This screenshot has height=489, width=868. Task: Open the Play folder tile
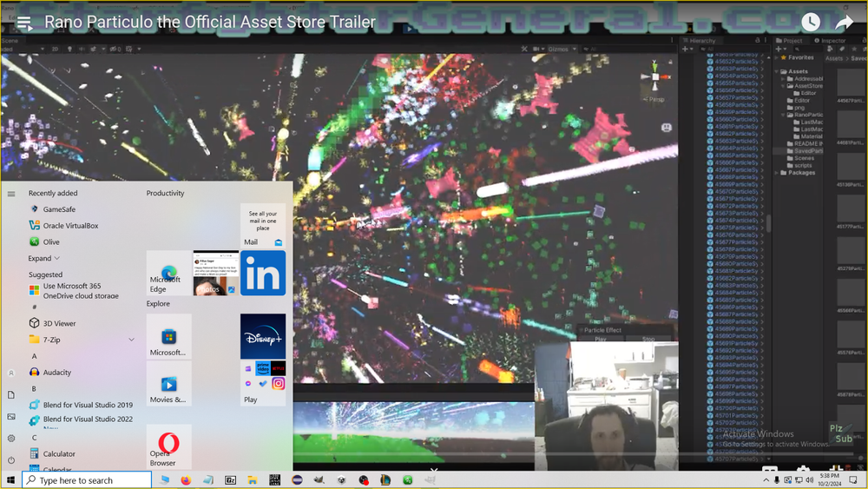pyautogui.click(x=263, y=384)
